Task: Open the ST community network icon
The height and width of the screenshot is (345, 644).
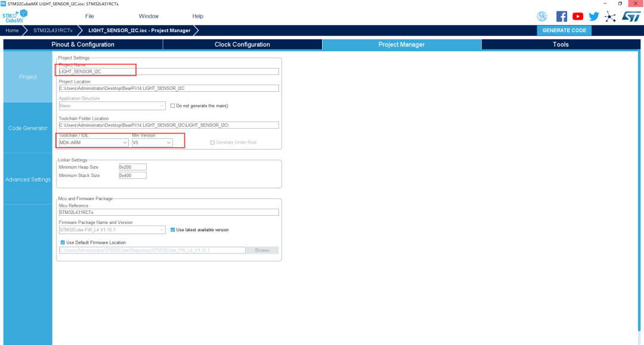Action: tap(610, 17)
